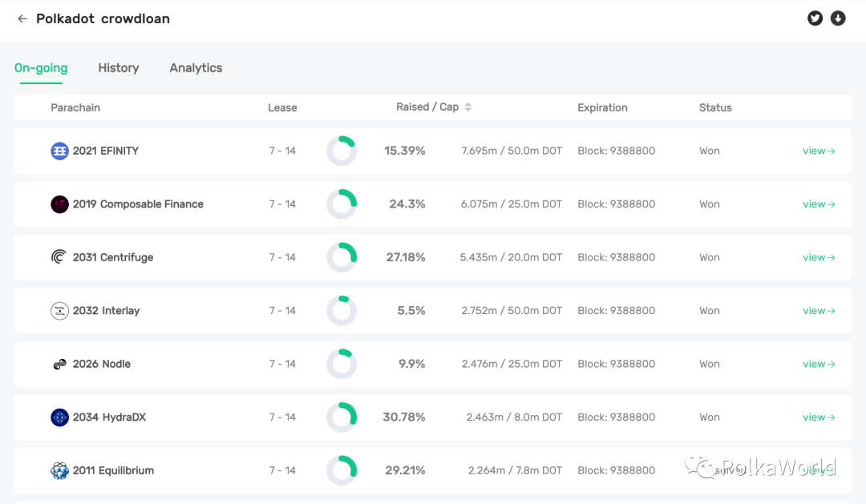Click the HydraDX 30.78% progress ring
The image size is (866, 504).
tap(342, 417)
